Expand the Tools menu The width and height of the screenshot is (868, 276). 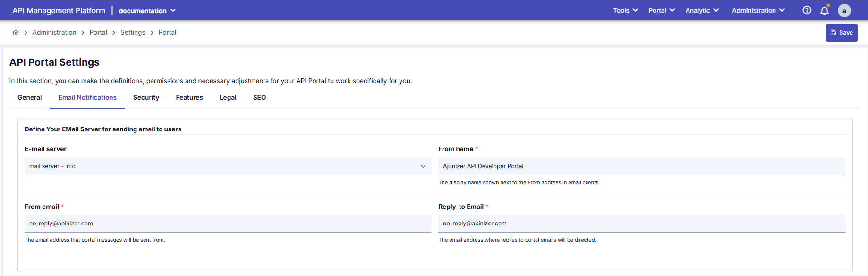pos(625,10)
